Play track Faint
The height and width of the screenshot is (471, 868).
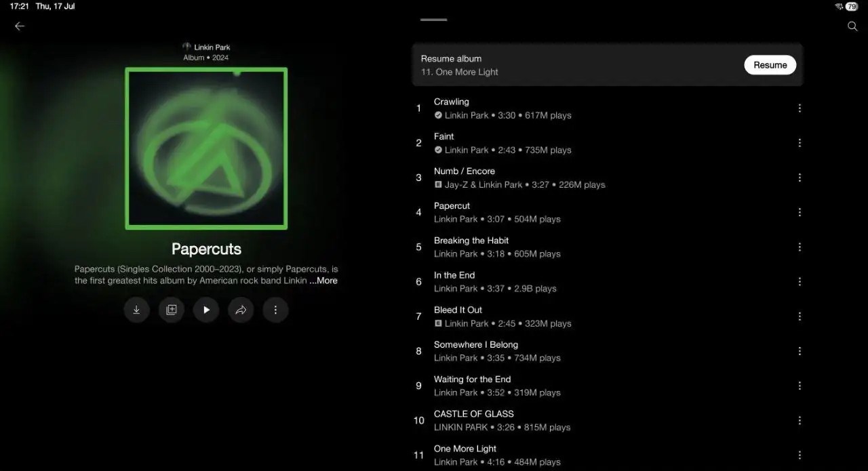[607, 143]
